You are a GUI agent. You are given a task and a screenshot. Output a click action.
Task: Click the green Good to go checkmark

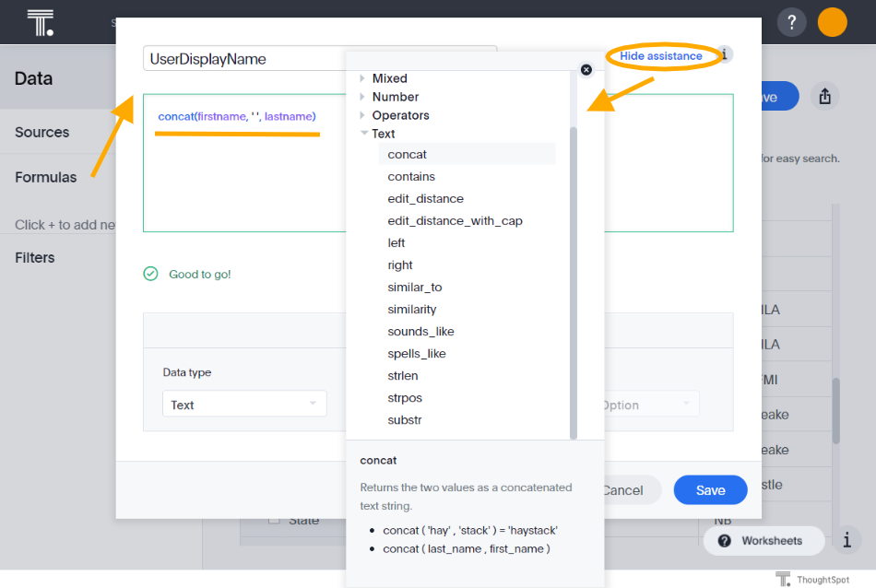click(150, 274)
